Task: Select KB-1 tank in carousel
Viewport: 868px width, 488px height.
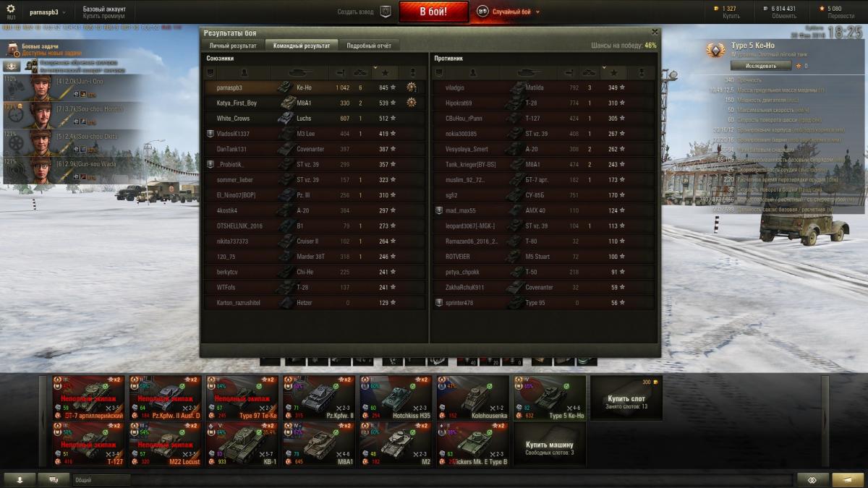Action: pos(242,444)
